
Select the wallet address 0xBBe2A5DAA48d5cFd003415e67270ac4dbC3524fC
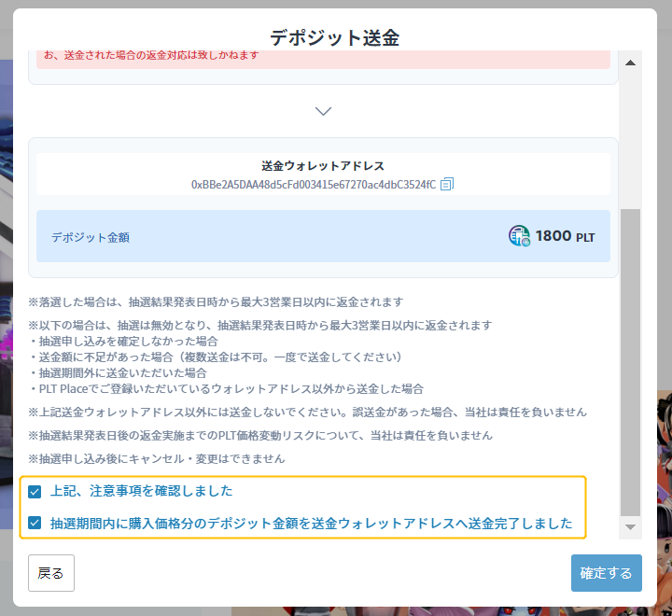pyautogui.click(x=314, y=185)
